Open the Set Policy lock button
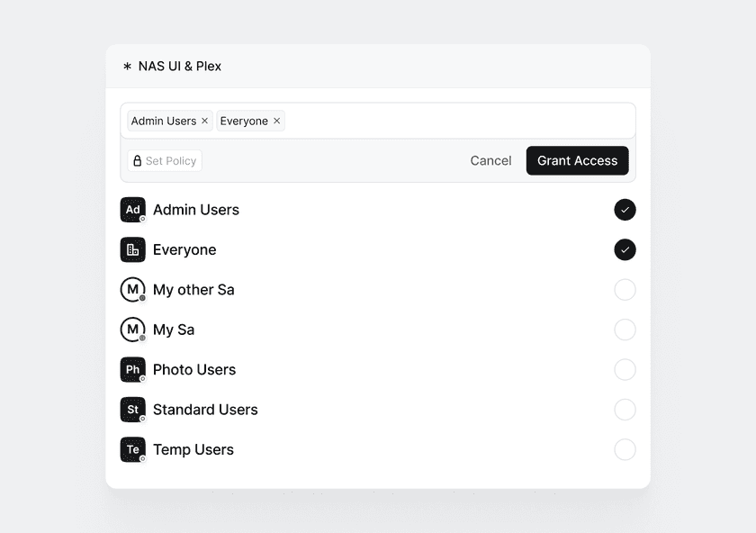Screen dimensions: 756x533 pos(165,161)
